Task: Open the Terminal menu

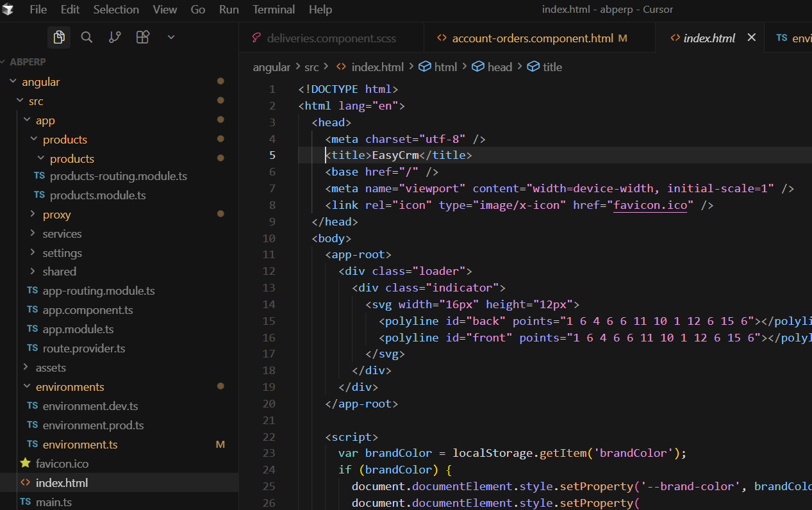Action: pyautogui.click(x=274, y=10)
